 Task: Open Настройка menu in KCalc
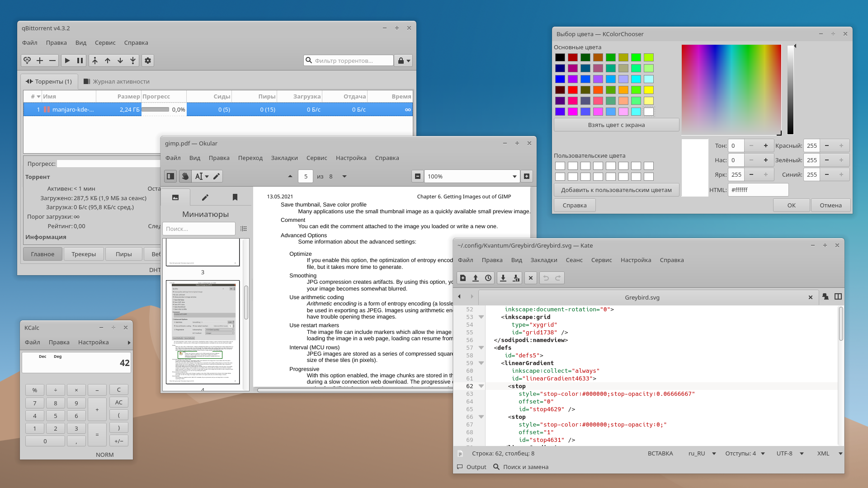click(x=93, y=343)
